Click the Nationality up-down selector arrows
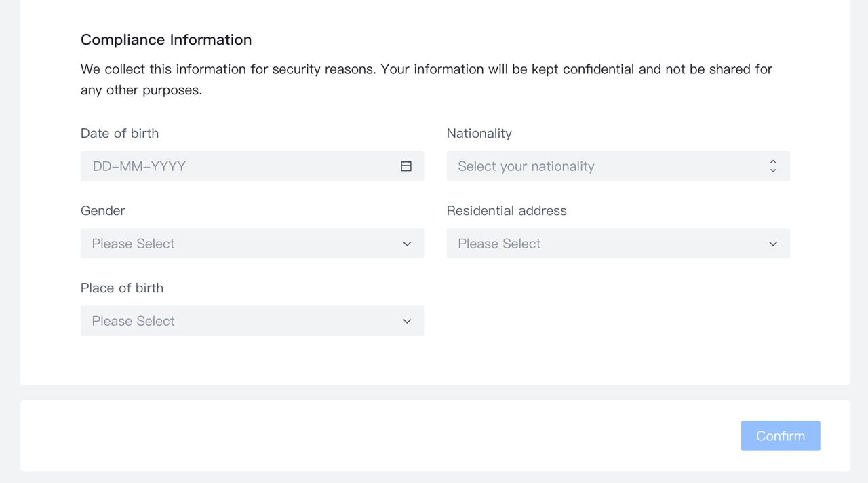The width and height of the screenshot is (868, 483). 772,166
